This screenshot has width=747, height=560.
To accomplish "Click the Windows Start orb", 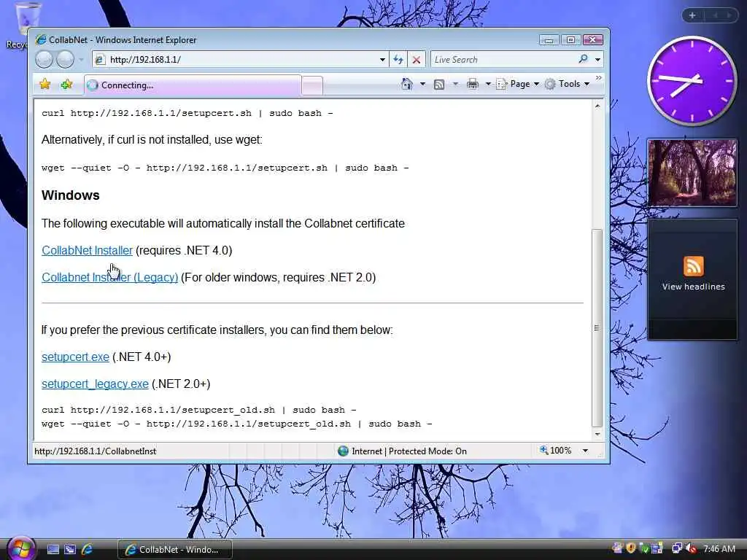I will 21,548.
